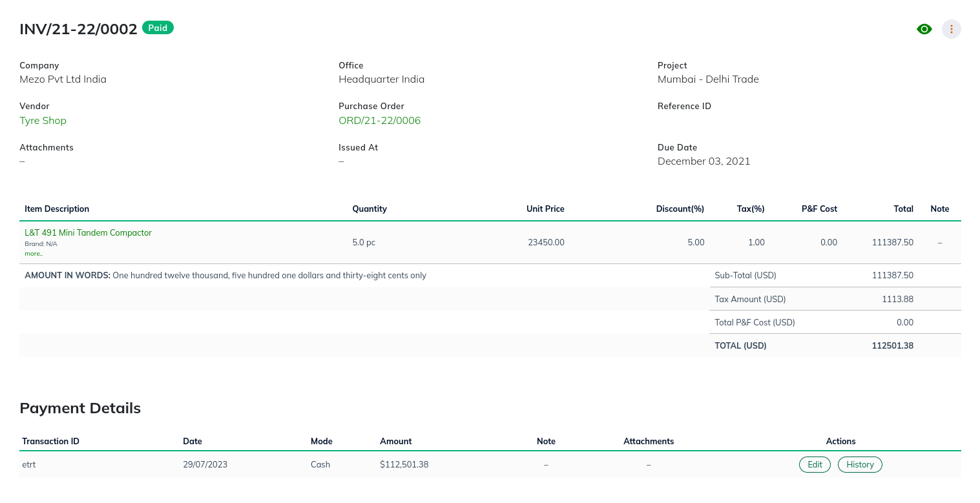The width and height of the screenshot is (980, 503).
Task: Open L&T 491 Mini Tandem Compactor item
Action: coord(88,232)
